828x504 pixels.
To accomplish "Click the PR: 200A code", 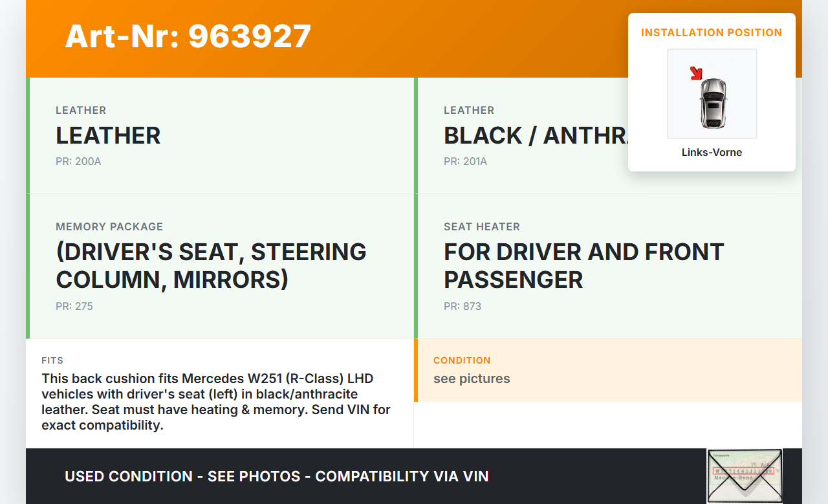I will click(x=78, y=161).
